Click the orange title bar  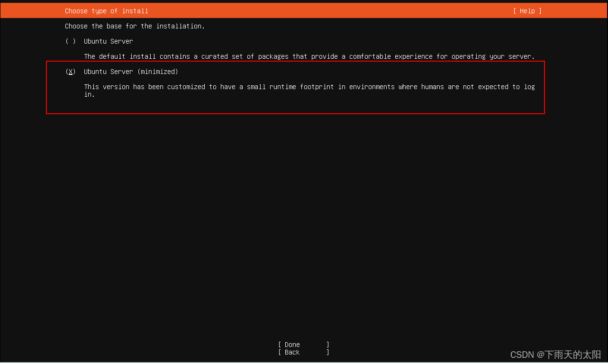click(303, 10)
